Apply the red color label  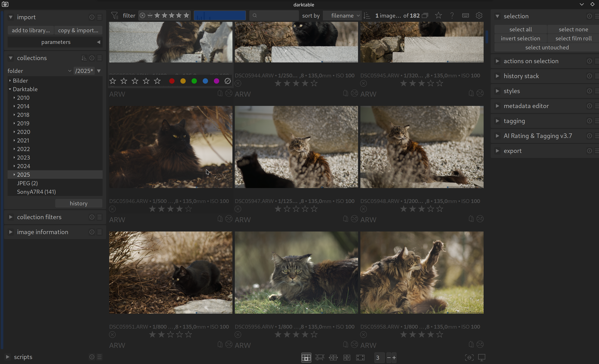coord(172,81)
